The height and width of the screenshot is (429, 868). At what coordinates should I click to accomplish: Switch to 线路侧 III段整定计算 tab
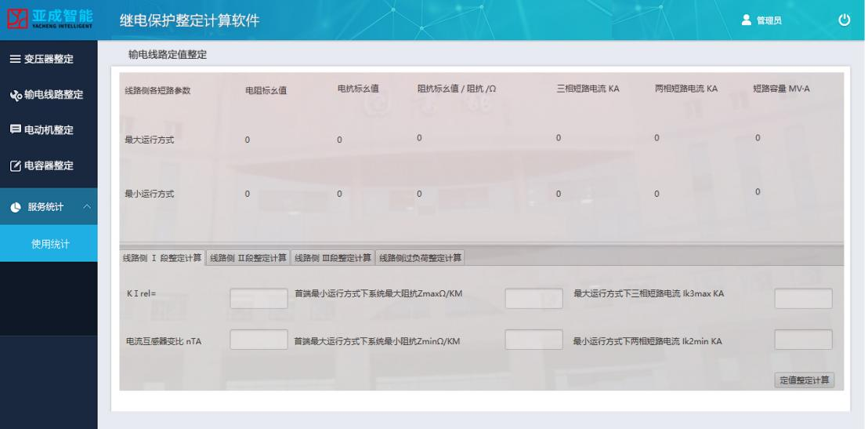click(332, 258)
